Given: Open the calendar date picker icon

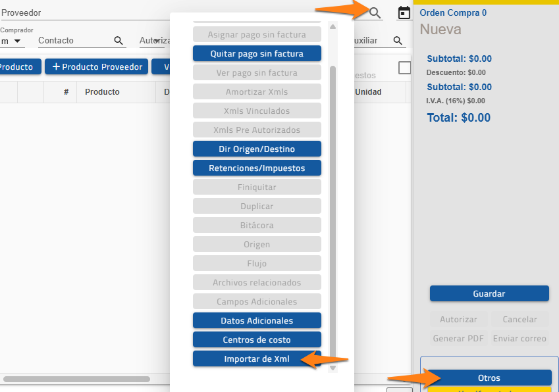Looking at the screenshot, I should 404,12.
